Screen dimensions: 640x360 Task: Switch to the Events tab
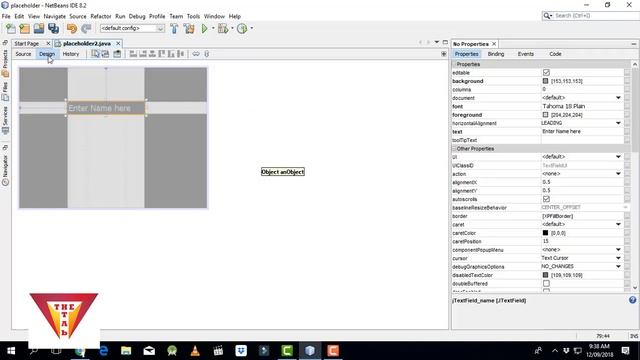pos(526,54)
